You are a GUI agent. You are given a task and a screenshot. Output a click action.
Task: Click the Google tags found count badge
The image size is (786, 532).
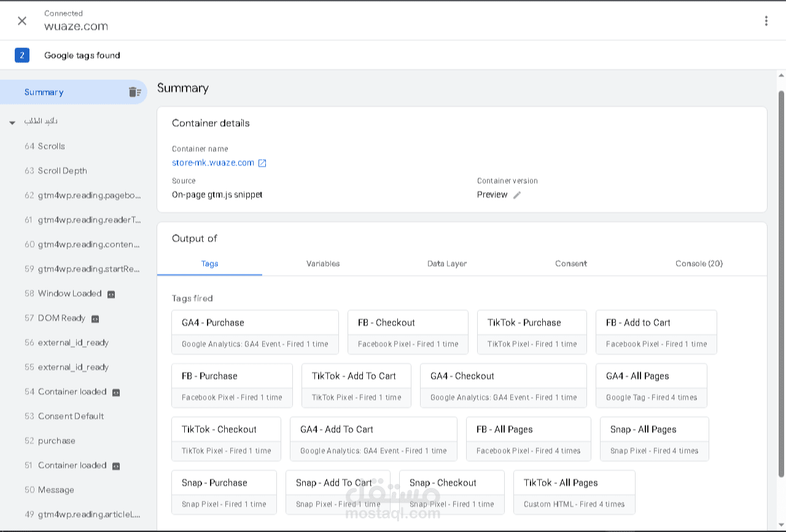pyautogui.click(x=22, y=55)
